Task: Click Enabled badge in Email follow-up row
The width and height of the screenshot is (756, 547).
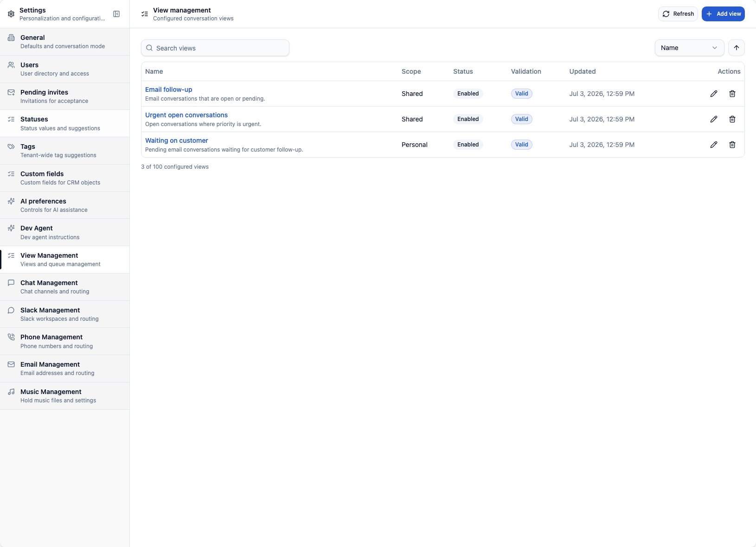Action: click(x=468, y=94)
